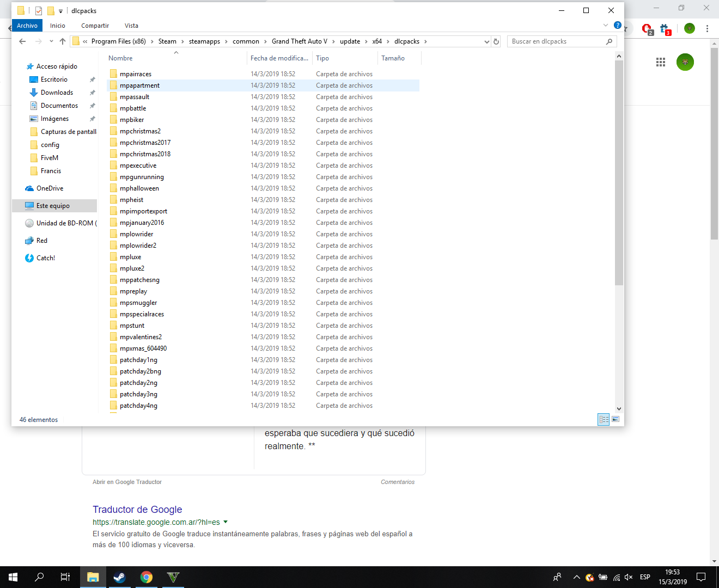
Task: Select FiveM folder in navigation pane
Action: [x=49, y=158]
